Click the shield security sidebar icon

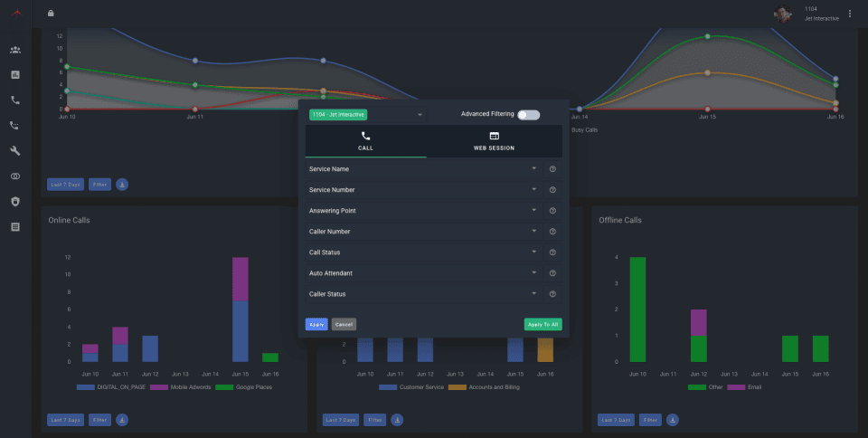pos(15,202)
